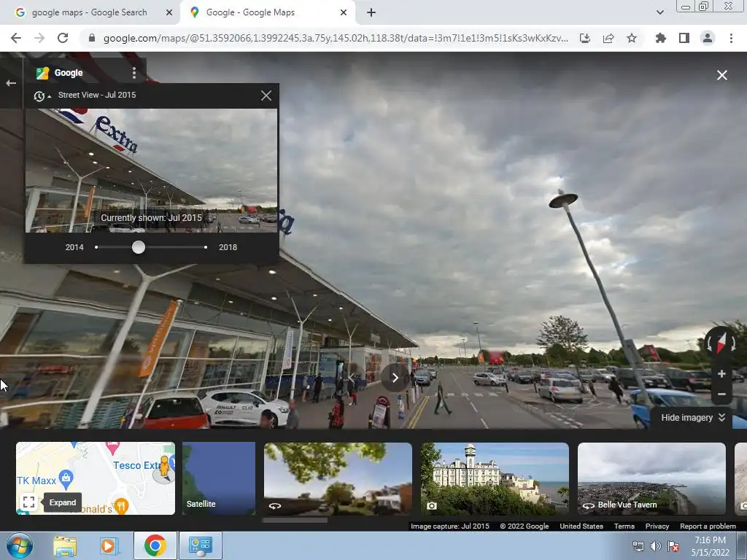Click the Action Center flag icon
The image size is (747, 560).
tap(673, 546)
